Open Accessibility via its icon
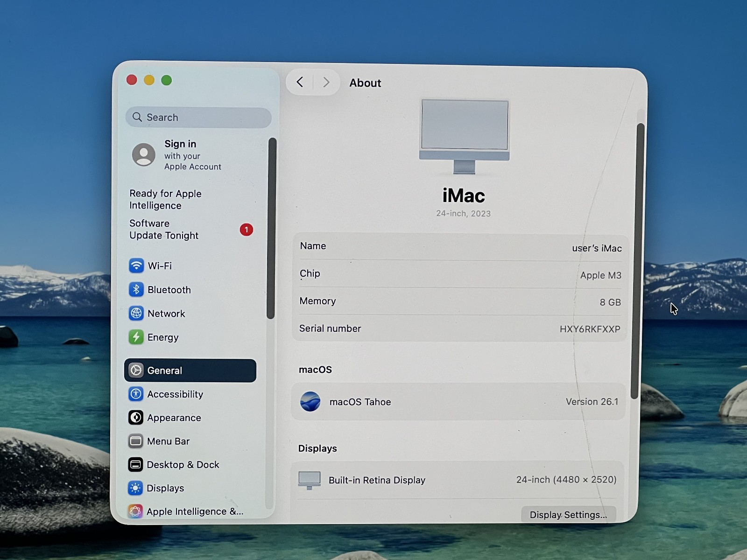This screenshot has width=747, height=560. [x=136, y=394]
